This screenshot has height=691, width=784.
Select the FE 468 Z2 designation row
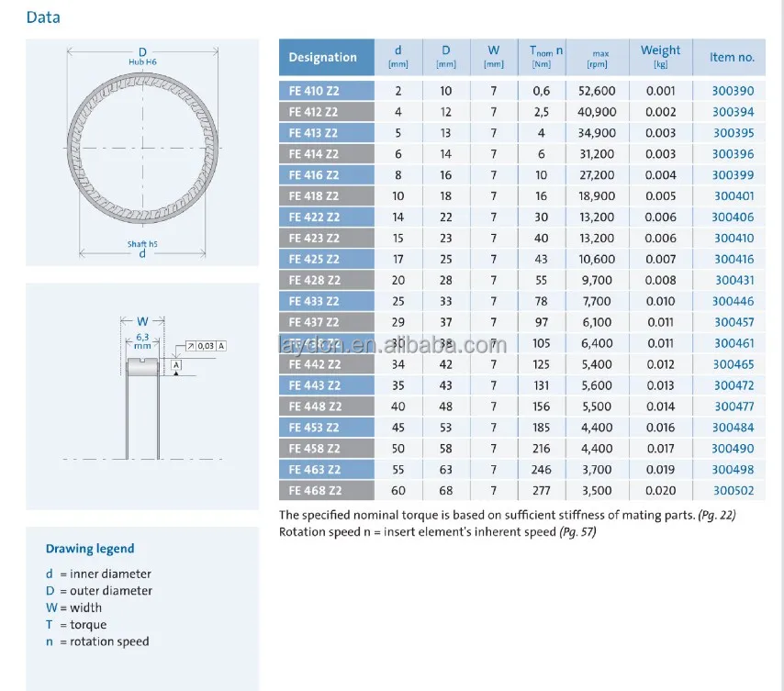314,491
